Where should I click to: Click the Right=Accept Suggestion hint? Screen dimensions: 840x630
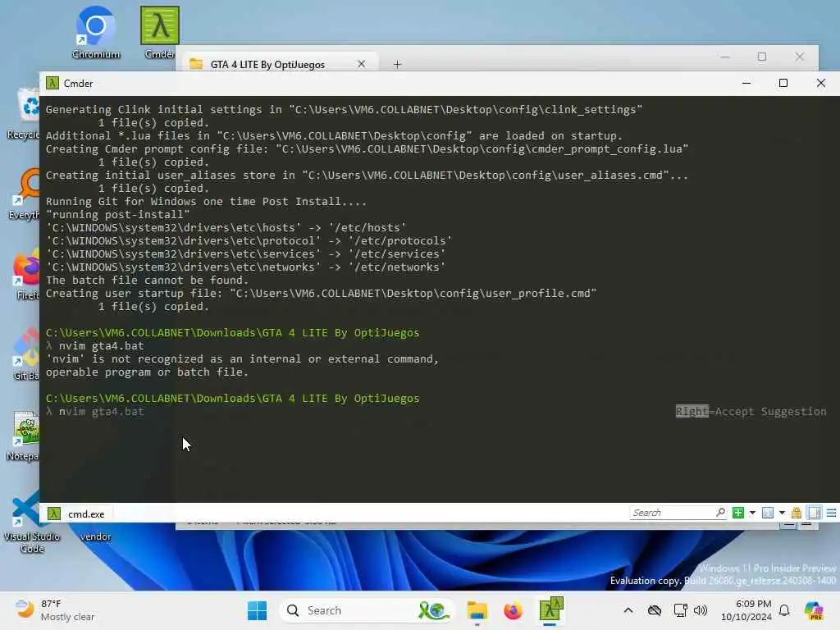pyautogui.click(x=751, y=412)
